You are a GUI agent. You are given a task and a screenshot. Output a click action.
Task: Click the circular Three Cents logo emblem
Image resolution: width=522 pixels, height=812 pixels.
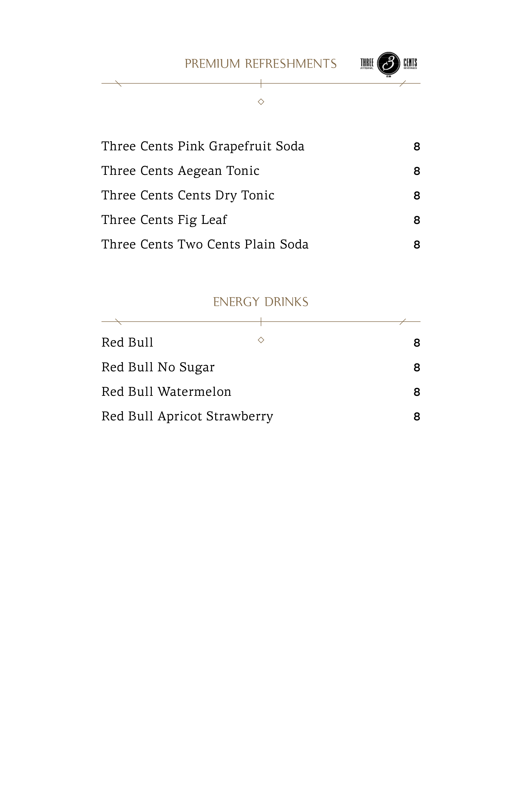[388, 63]
